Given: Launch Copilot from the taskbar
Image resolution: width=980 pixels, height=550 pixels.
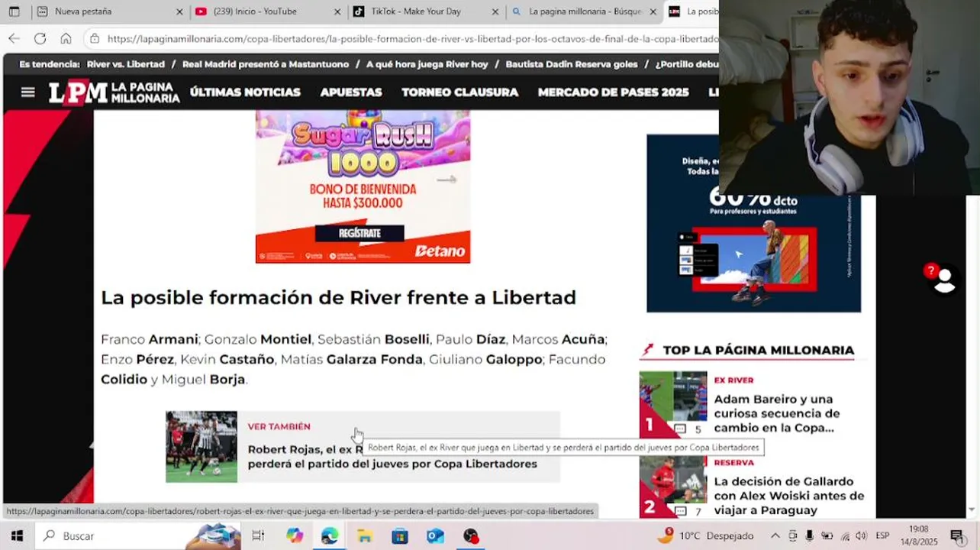Looking at the screenshot, I should coord(294,536).
